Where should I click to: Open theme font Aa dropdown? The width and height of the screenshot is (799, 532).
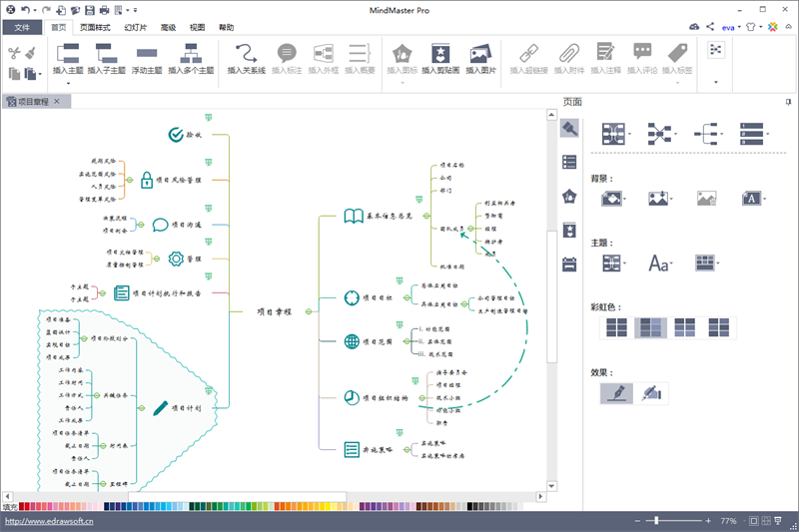click(x=660, y=264)
